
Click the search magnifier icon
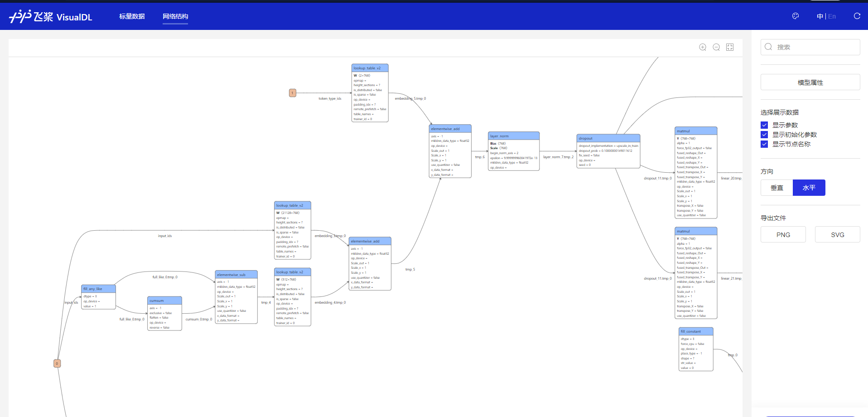[768, 47]
